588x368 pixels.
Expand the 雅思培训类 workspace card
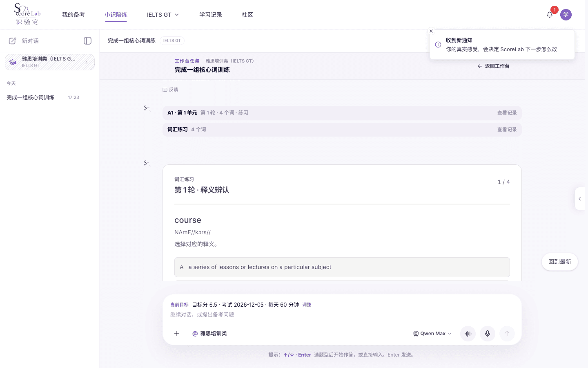[x=50, y=62]
